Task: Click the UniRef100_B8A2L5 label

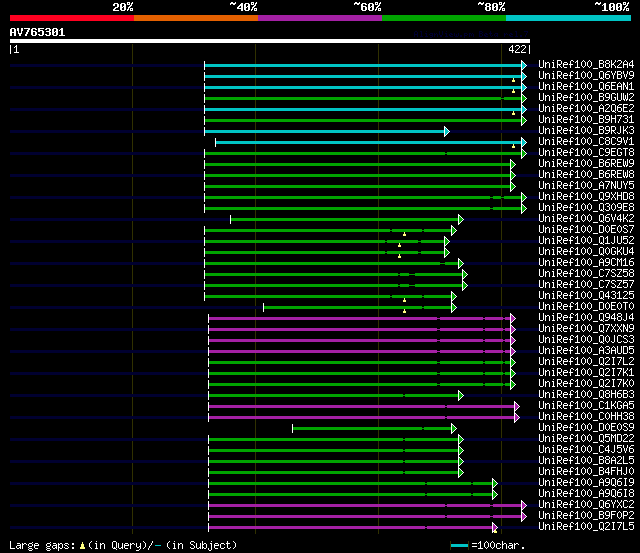Action: [x=586, y=461]
